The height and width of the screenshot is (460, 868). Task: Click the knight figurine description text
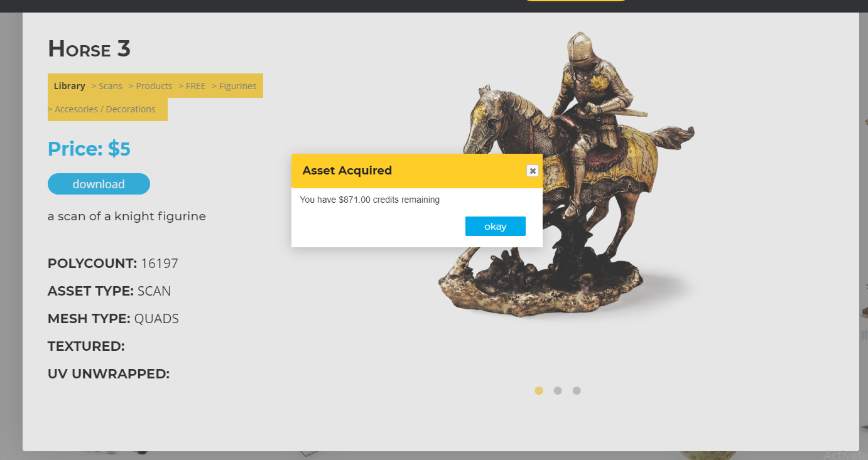tap(127, 217)
